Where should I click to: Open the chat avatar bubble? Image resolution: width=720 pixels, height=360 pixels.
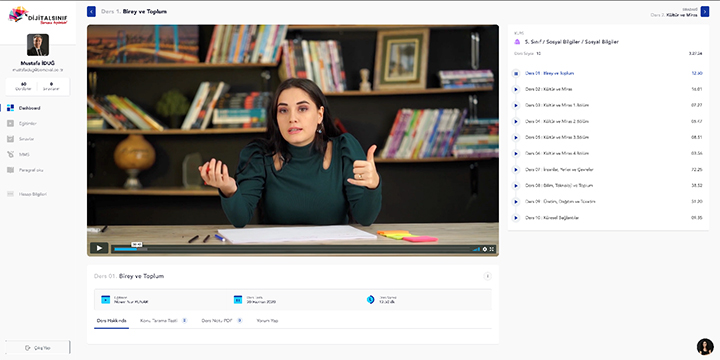point(705,347)
